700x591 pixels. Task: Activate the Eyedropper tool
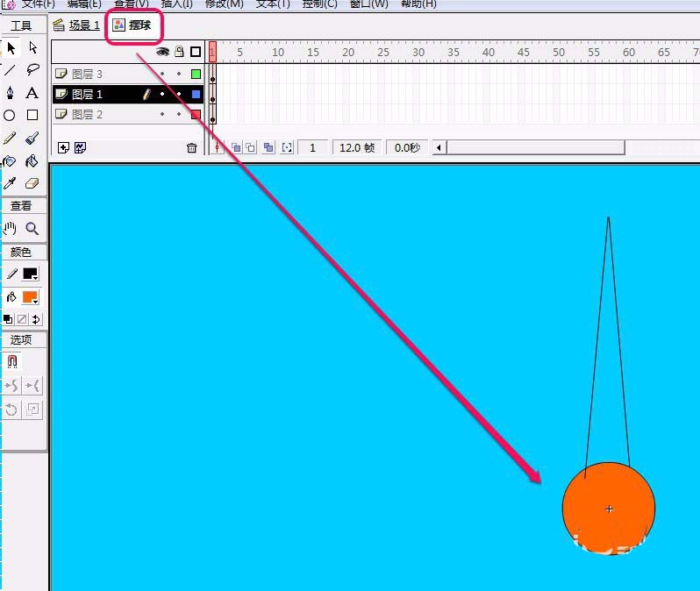[x=10, y=183]
